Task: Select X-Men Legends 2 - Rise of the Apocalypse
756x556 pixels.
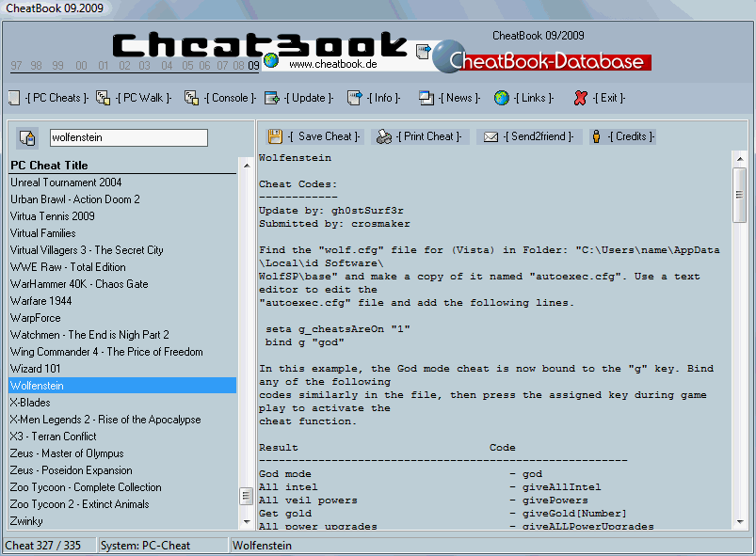Action: 123,420
